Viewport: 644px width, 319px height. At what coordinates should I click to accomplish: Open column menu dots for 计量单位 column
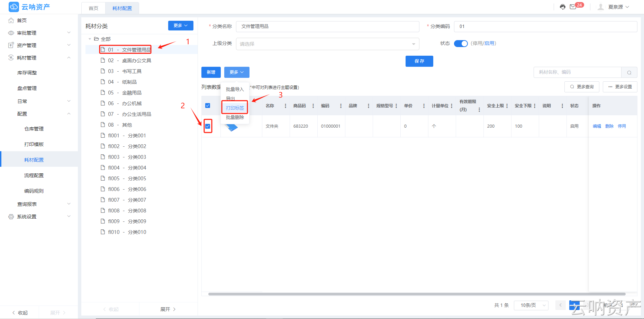coord(452,106)
